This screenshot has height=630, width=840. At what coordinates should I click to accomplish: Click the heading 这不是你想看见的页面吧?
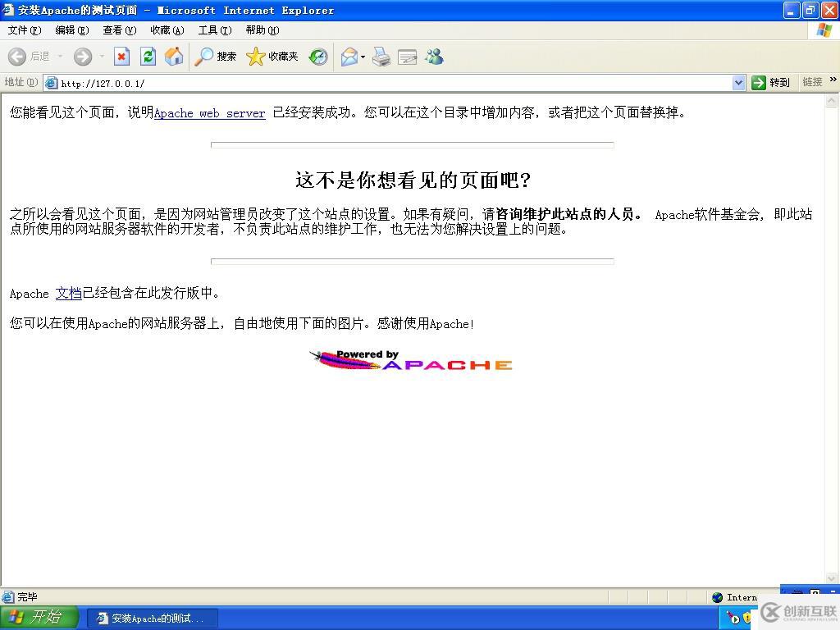(413, 180)
